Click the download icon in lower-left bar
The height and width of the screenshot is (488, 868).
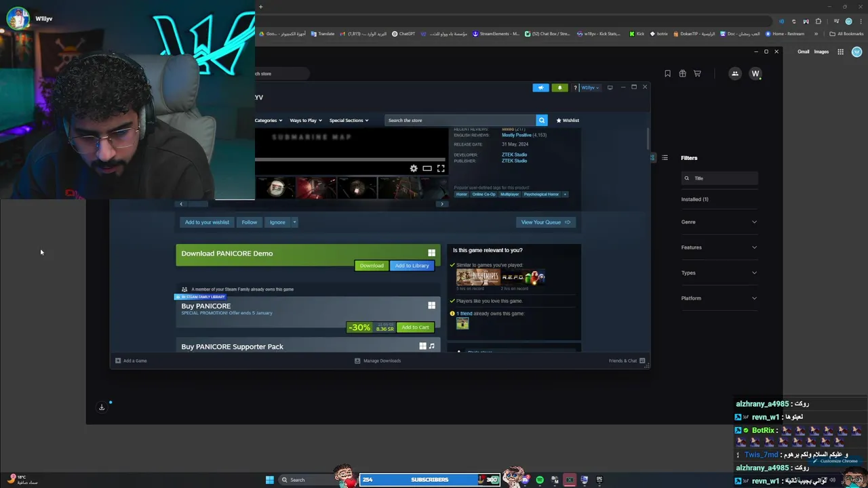[x=102, y=407]
